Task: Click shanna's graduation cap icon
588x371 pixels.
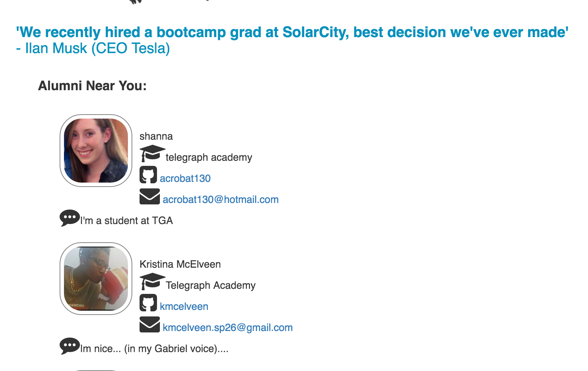Action: pyautogui.click(x=152, y=153)
